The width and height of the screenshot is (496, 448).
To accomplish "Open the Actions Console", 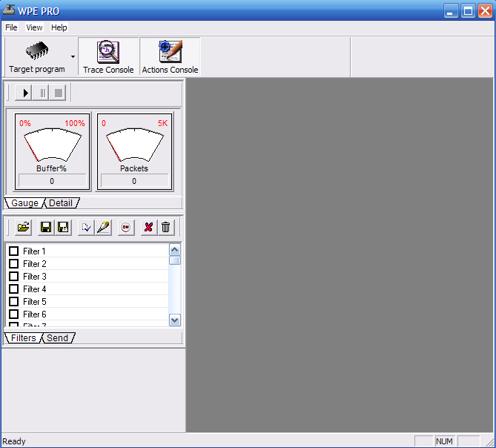I will (x=170, y=56).
